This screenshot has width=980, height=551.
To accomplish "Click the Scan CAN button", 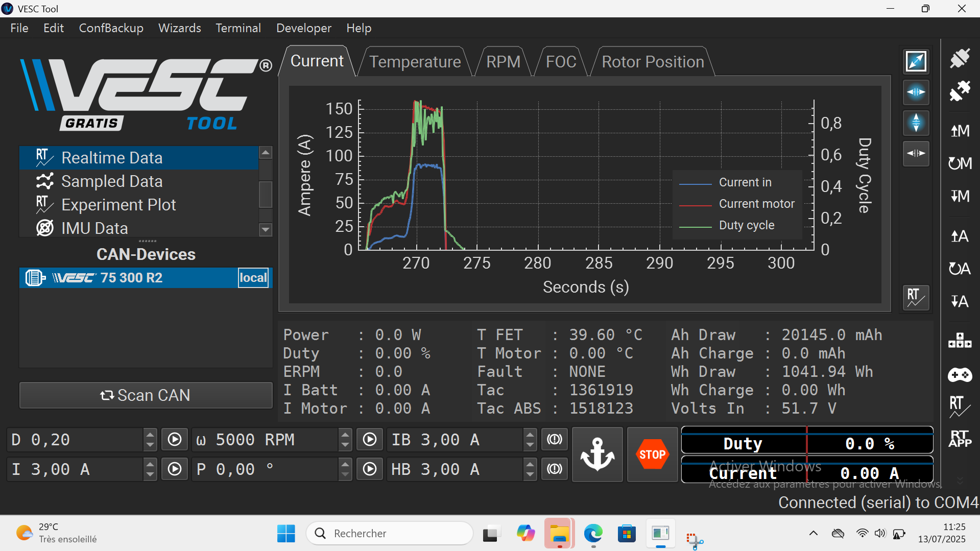I will 146,395.
